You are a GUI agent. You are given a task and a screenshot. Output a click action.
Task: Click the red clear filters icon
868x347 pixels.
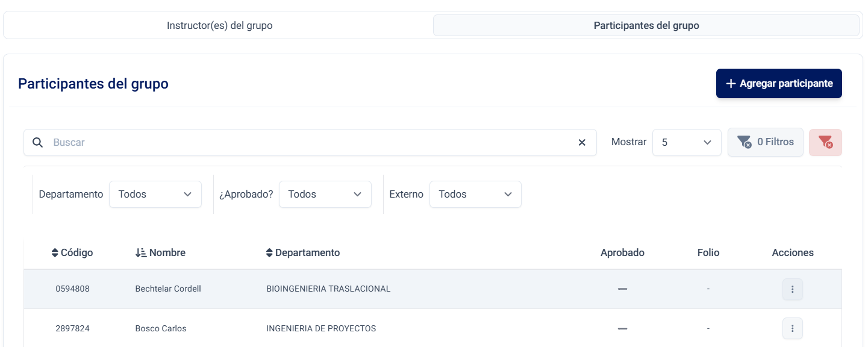(x=825, y=143)
